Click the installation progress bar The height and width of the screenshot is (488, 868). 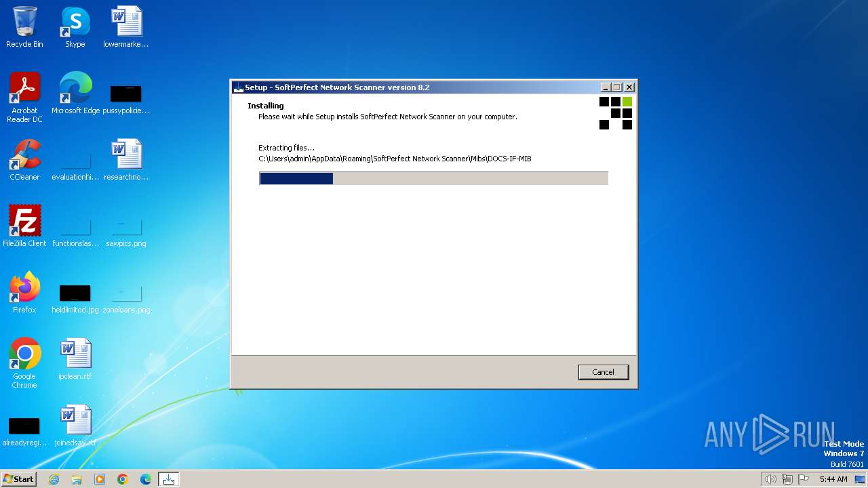433,178
